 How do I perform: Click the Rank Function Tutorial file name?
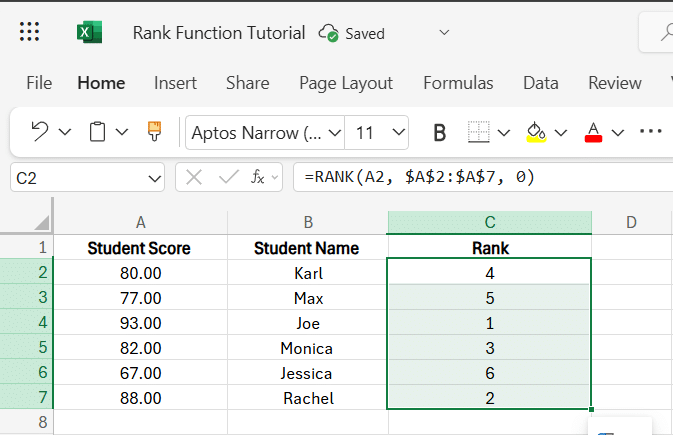(219, 33)
